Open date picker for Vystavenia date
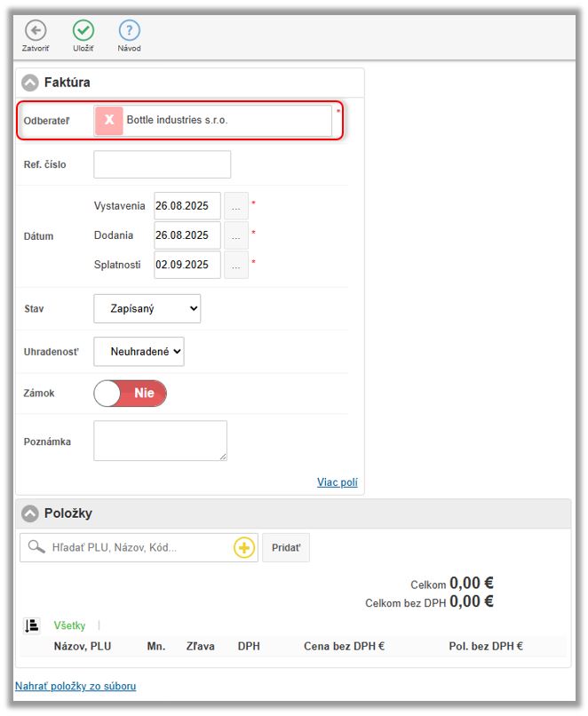Image resolution: width=588 pixels, height=716 pixels. [x=236, y=206]
